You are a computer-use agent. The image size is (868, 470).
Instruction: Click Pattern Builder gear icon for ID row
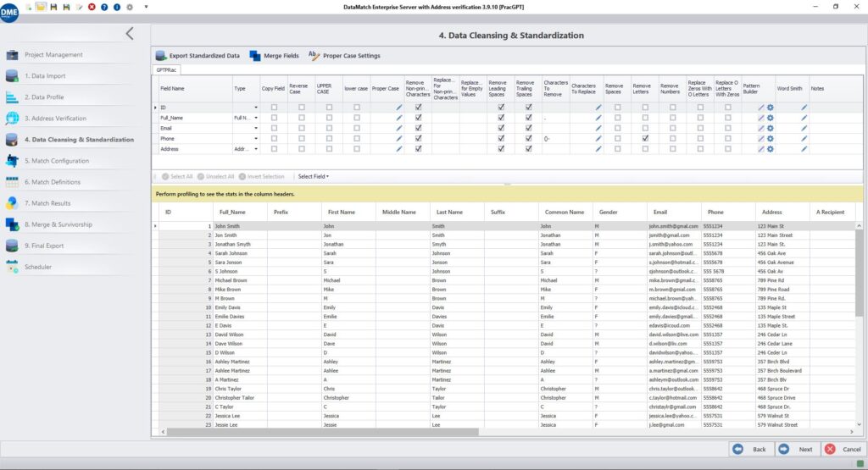click(x=770, y=108)
